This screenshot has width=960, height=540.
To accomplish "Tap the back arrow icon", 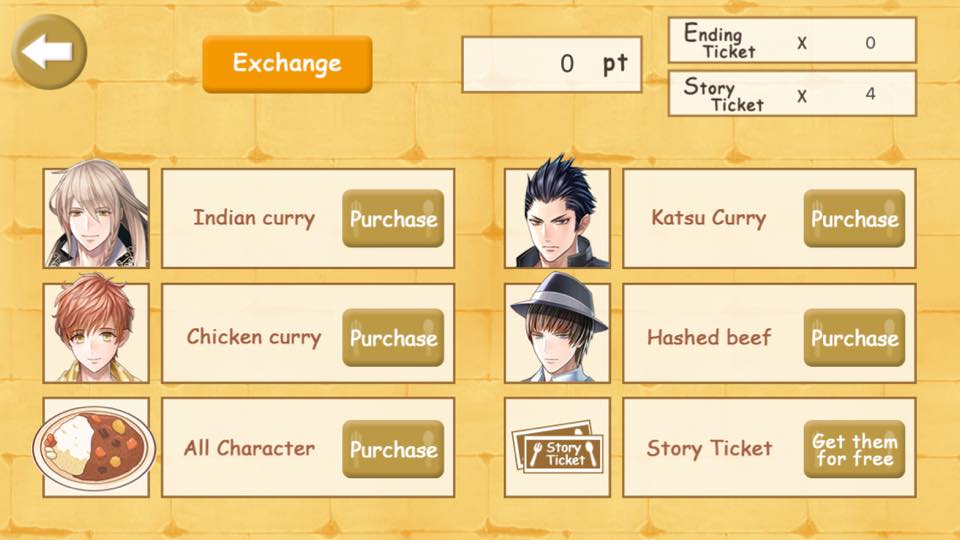I will tap(49, 52).
